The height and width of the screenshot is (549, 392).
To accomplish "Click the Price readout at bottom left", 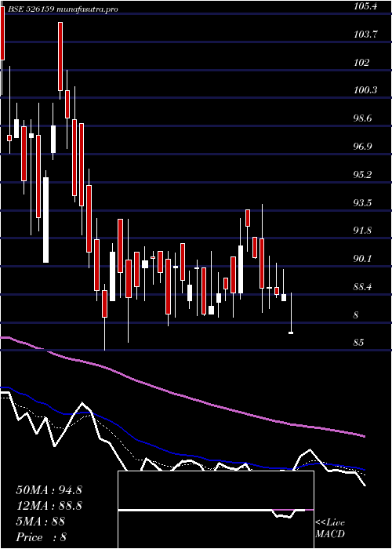I will coord(42,537).
